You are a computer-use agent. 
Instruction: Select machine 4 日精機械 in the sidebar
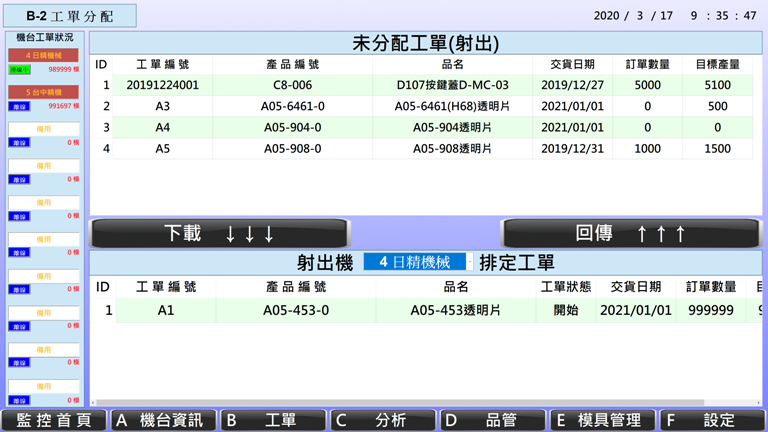(x=43, y=56)
